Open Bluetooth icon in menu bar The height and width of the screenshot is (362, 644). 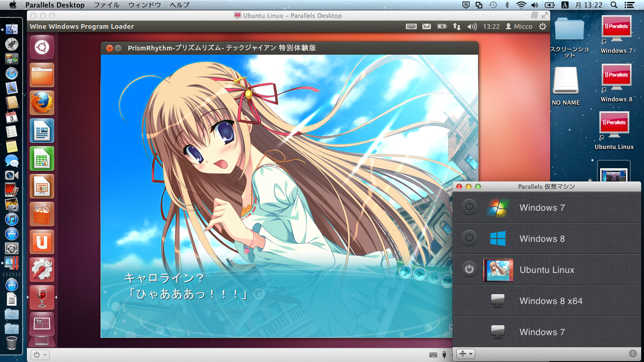click(x=507, y=5)
